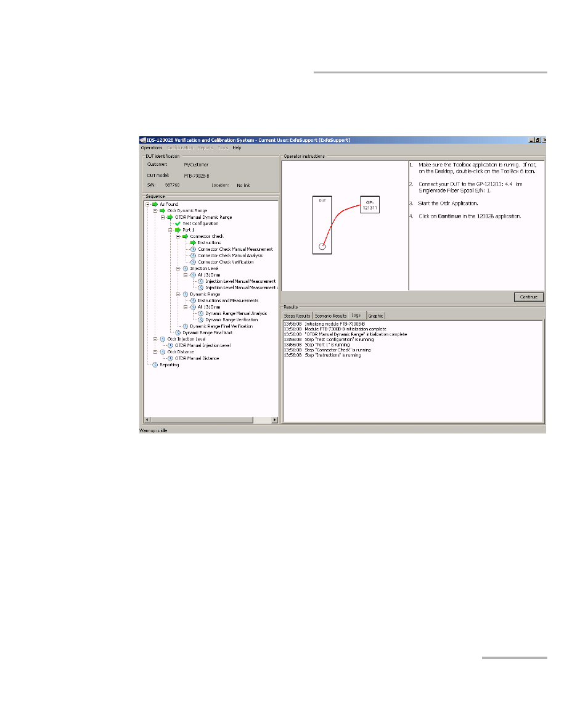This screenshot has height=714, width=588.
Task: Open the Help menu
Action: (x=237, y=148)
